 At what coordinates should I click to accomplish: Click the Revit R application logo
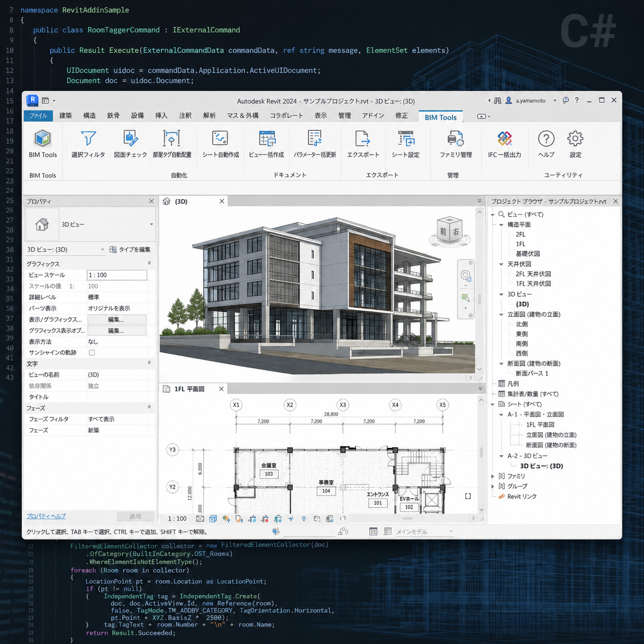tap(32, 100)
